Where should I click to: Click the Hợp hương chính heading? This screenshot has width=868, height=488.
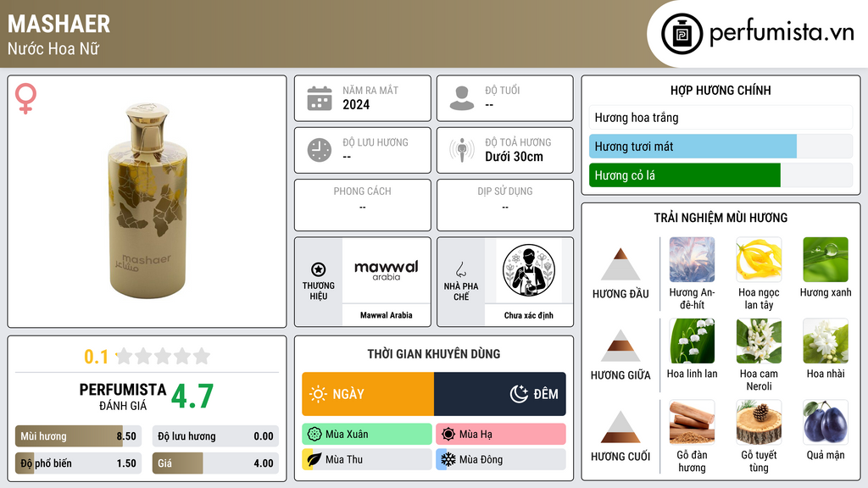tap(721, 90)
